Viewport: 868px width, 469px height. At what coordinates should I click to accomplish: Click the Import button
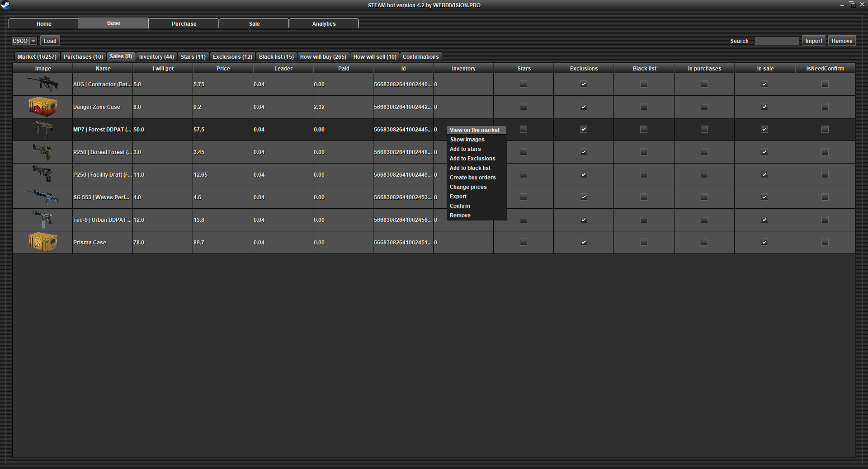[813, 41]
